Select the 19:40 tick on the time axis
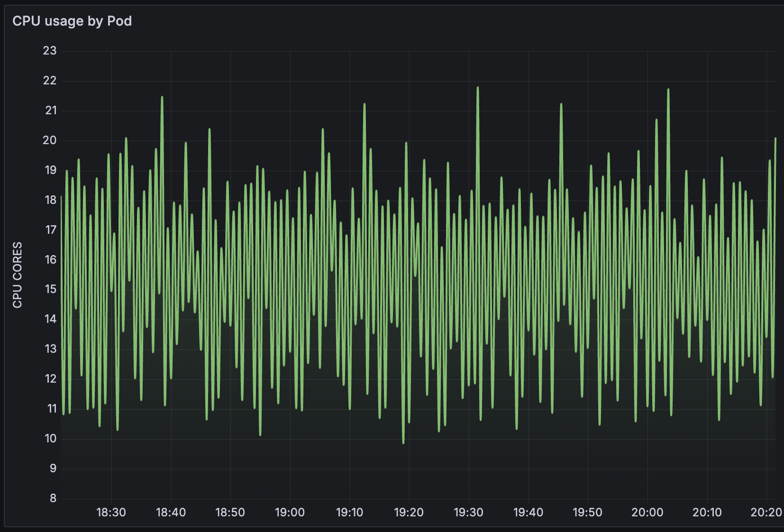 (529, 513)
